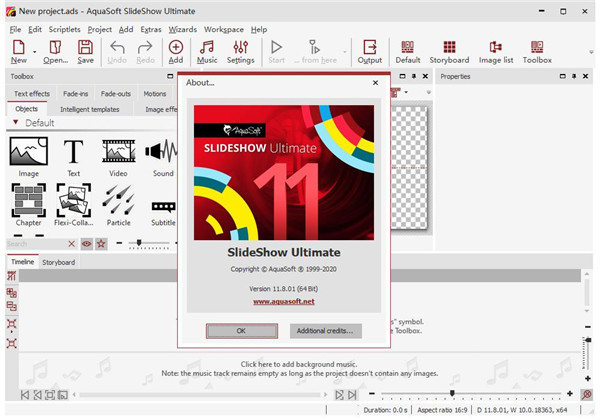Click the Redo arrow icon
This screenshot has width=600, height=420.
pos(145,52)
